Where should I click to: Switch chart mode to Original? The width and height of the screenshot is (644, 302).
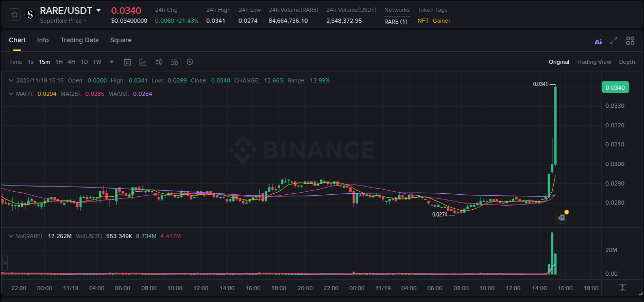558,62
